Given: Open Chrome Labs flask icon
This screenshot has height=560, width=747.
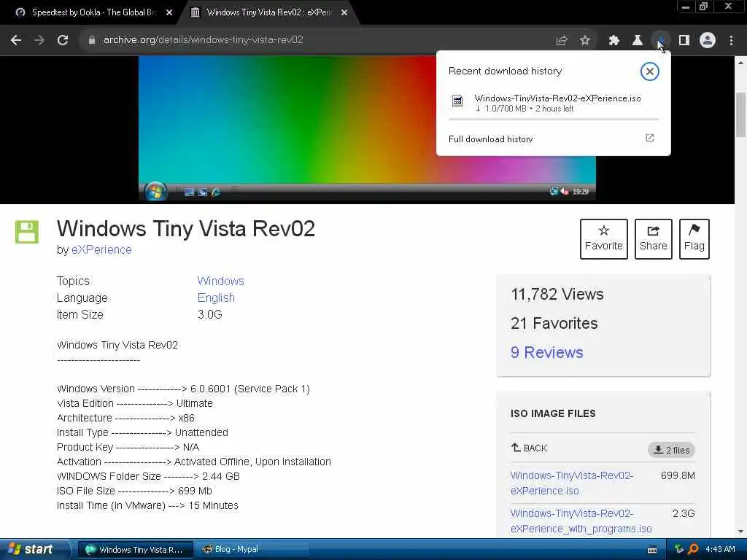Looking at the screenshot, I should 637,41.
